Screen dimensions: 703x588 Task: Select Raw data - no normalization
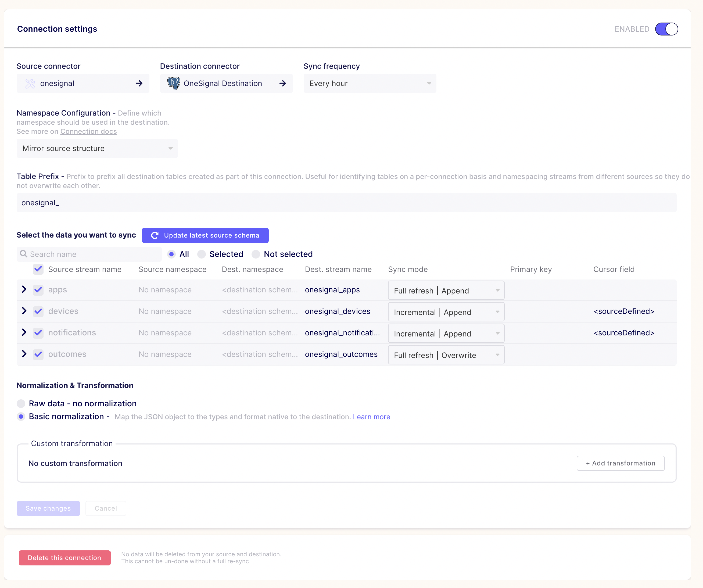click(21, 403)
